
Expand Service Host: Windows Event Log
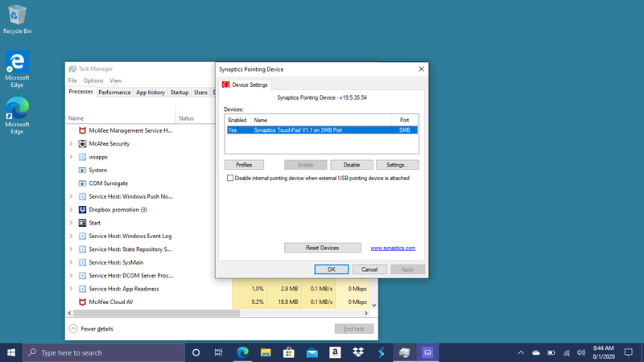pos(71,236)
